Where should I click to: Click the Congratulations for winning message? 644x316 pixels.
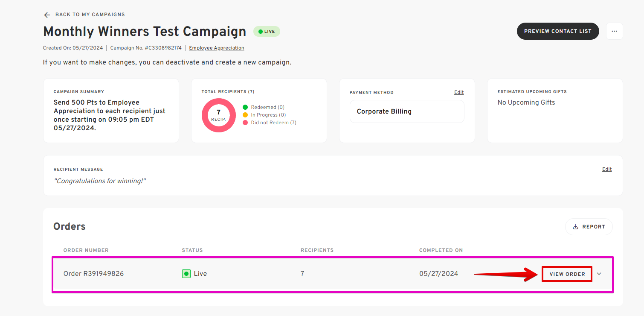(x=100, y=181)
